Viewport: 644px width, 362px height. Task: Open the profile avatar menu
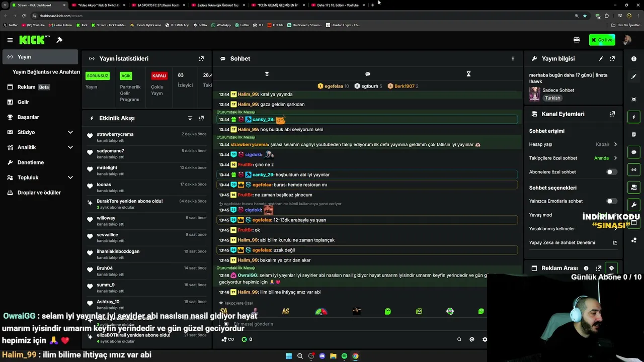pyautogui.click(x=627, y=40)
